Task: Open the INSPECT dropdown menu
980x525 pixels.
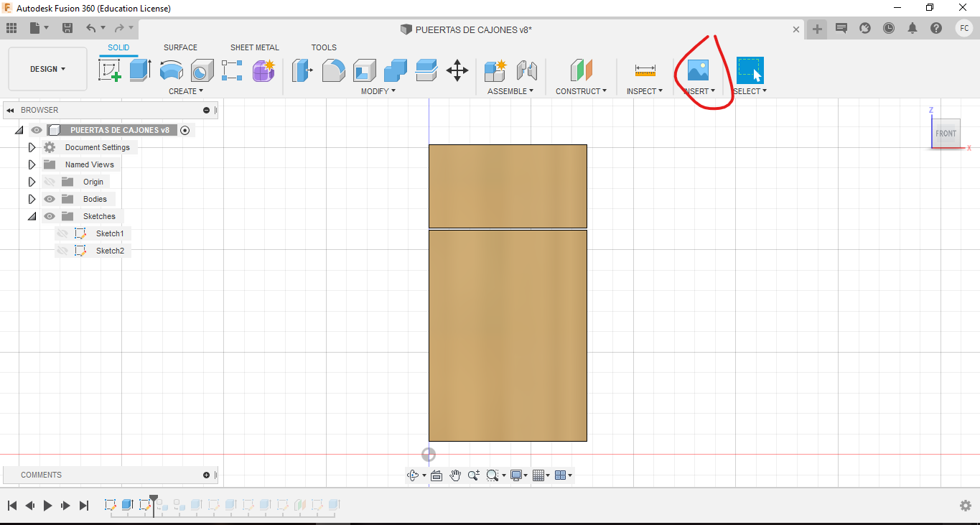Action: (x=645, y=91)
